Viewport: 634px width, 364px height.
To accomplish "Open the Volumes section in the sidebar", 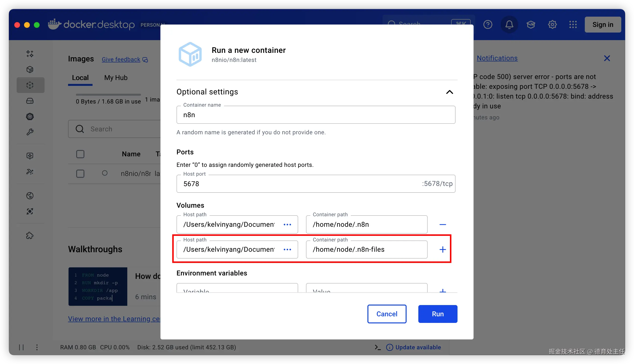I will point(30,101).
